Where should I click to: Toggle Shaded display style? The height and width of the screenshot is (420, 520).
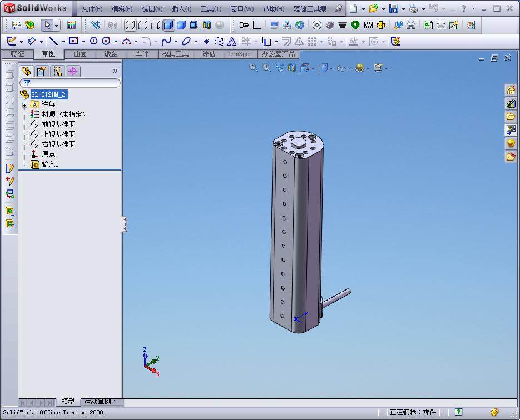[181, 25]
